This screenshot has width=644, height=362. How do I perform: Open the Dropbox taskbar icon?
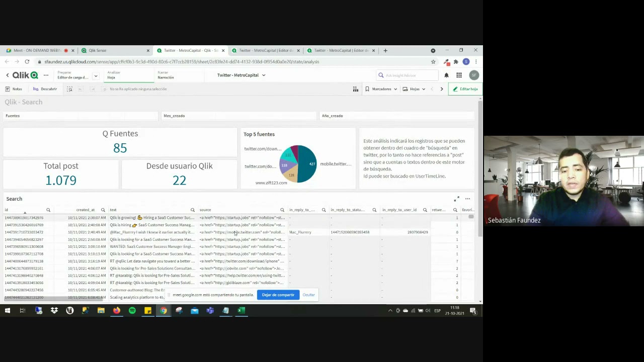point(54,311)
